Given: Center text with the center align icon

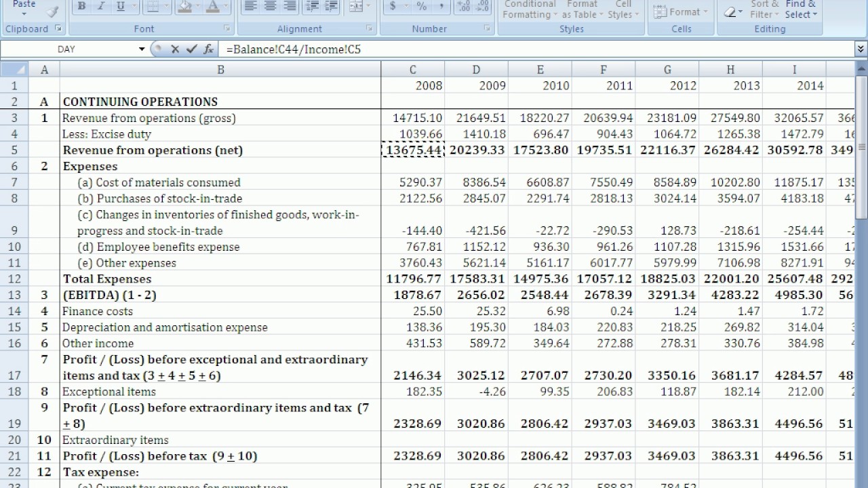Looking at the screenshot, I should (270, 7).
